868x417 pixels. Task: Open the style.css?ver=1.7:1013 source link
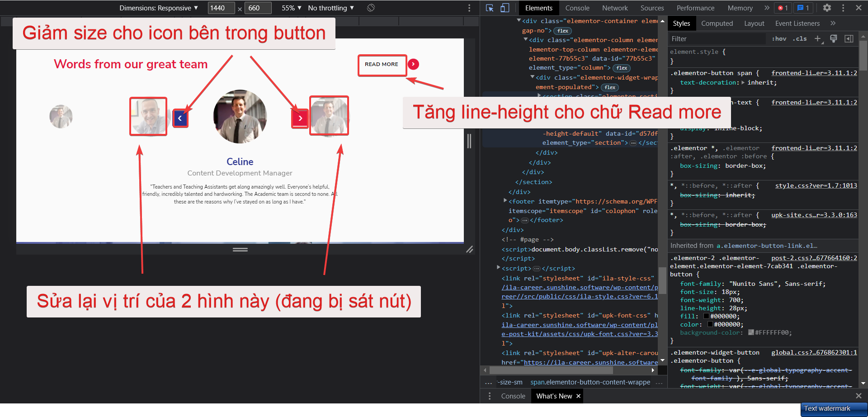coord(816,186)
